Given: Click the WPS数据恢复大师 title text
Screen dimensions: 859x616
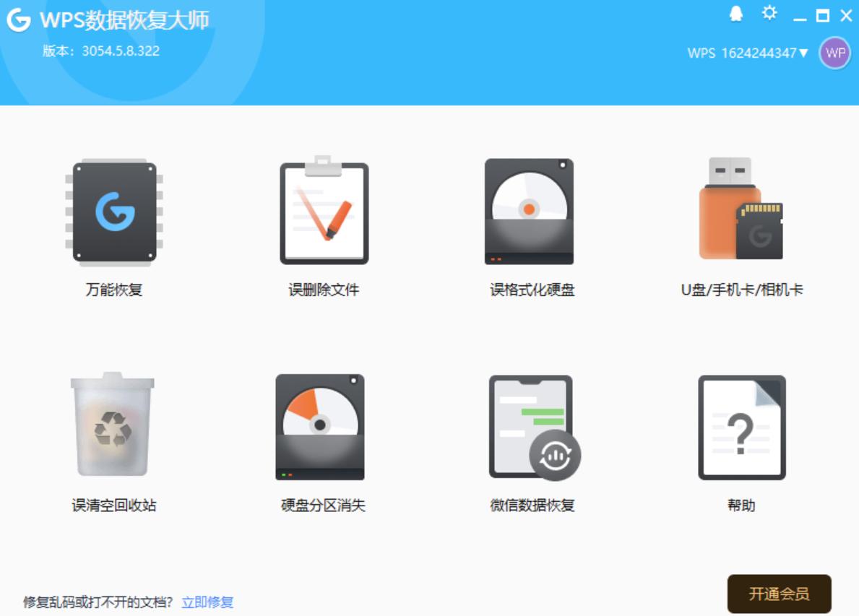Looking at the screenshot, I should pos(125,20).
